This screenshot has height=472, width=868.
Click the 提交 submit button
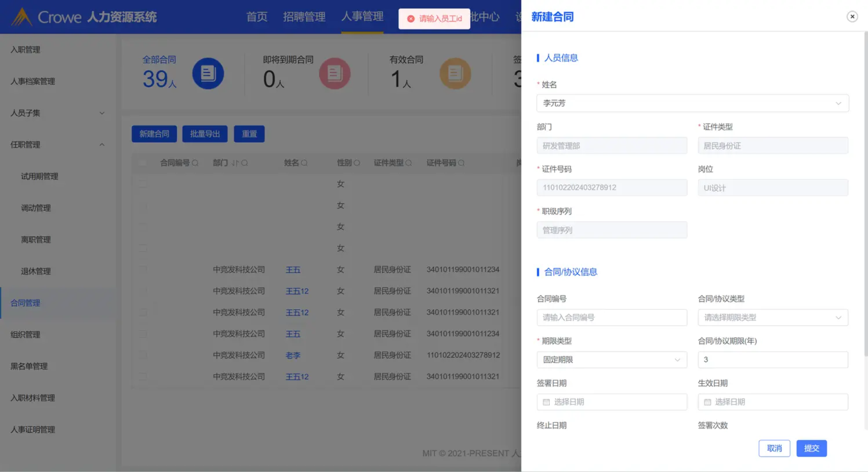(811, 448)
